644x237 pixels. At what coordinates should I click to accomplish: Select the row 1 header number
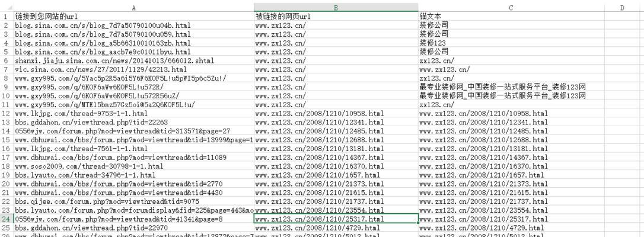click(6, 17)
